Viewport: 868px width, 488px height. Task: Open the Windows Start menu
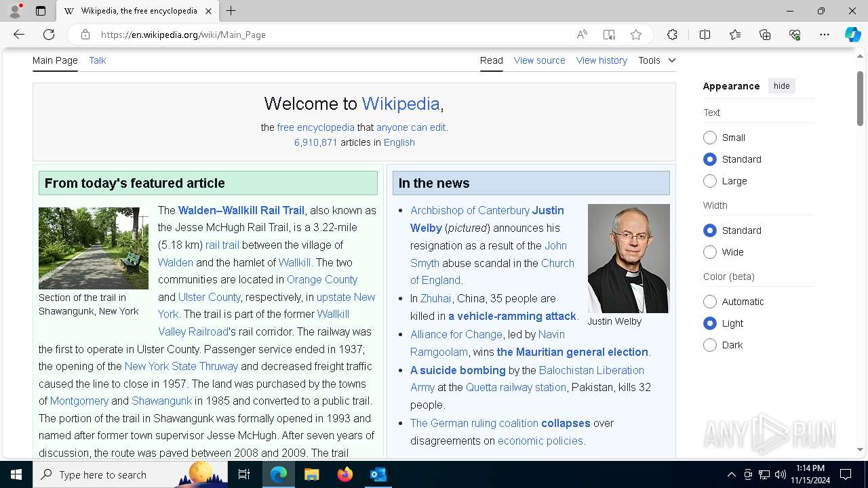[x=16, y=474]
